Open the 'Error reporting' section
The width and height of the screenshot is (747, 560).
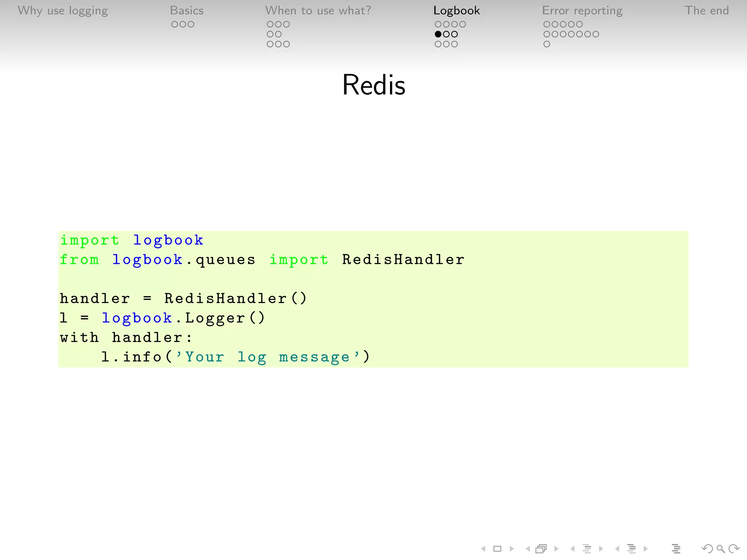(582, 11)
